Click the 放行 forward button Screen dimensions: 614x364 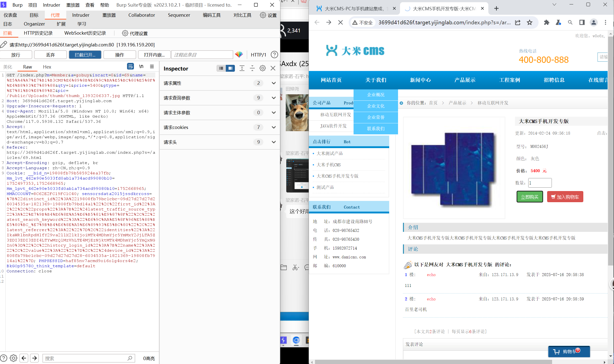pos(16,55)
